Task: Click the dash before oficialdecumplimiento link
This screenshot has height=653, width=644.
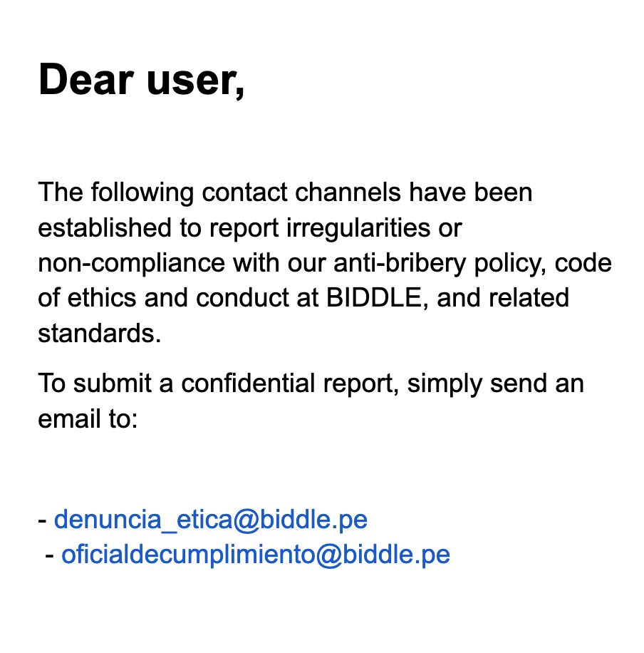Action: tap(50, 555)
